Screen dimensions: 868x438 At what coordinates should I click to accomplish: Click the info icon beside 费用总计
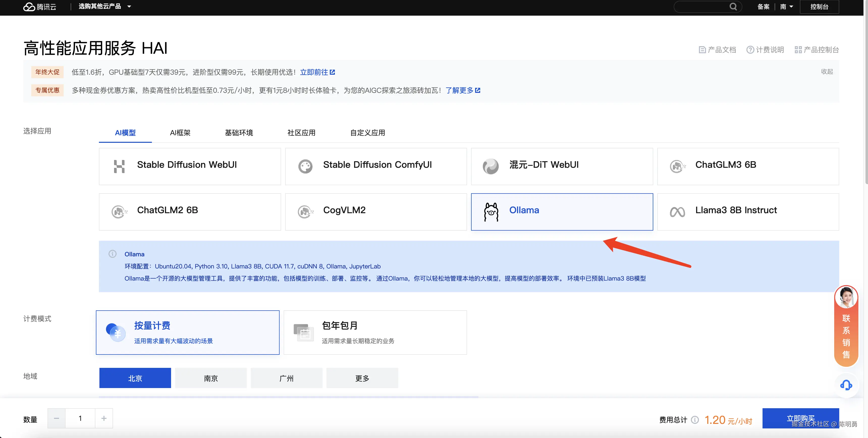pyautogui.click(x=694, y=420)
